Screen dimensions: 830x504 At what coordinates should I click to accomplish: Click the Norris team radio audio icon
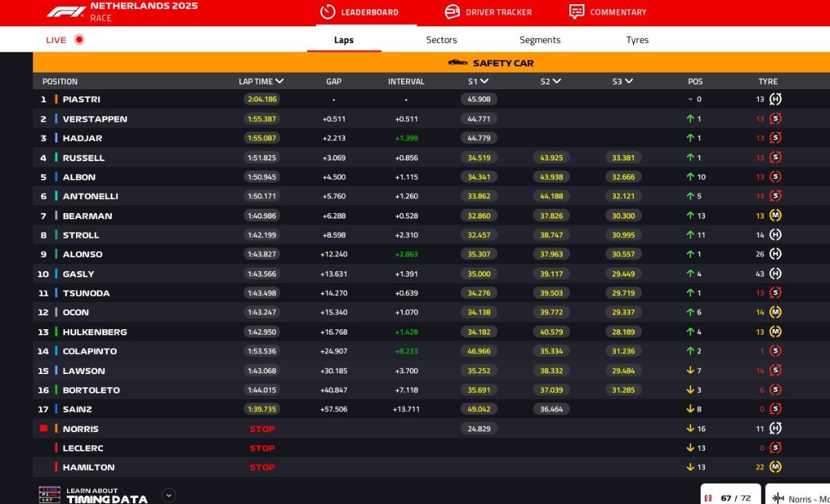pyautogui.click(x=778, y=498)
